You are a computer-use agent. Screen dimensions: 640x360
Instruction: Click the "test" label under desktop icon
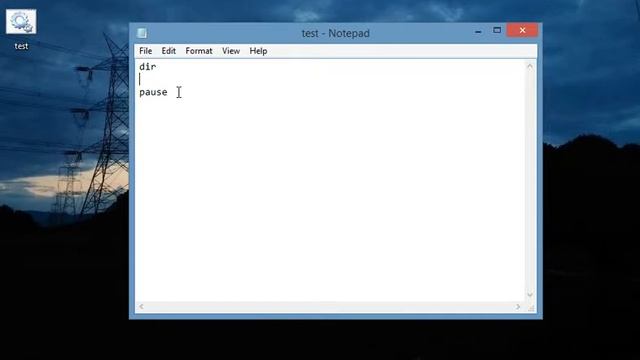click(21, 46)
